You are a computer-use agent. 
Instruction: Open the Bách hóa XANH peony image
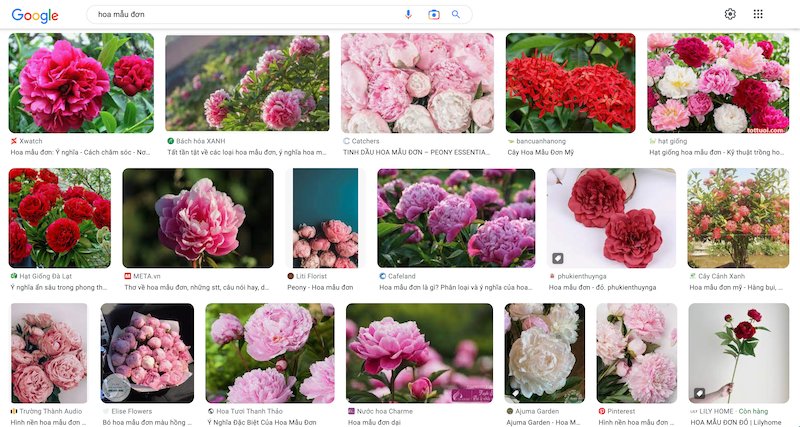tap(247, 83)
